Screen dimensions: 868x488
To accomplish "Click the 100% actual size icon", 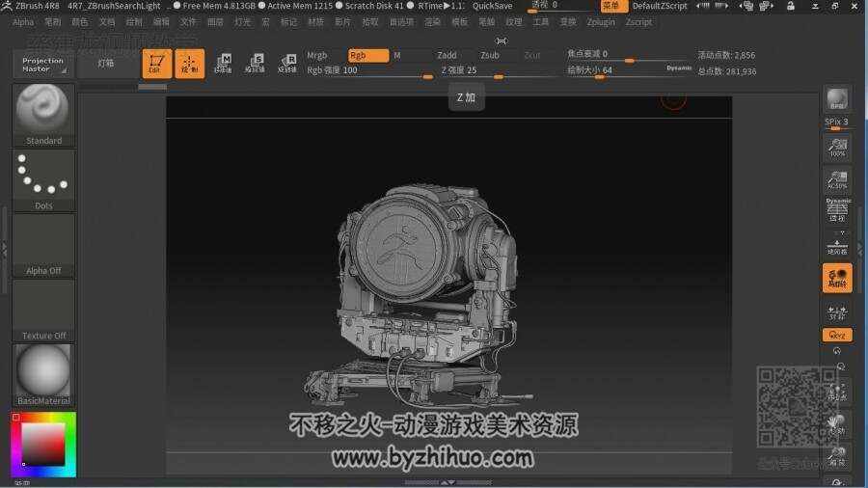I will click(x=837, y=148).
